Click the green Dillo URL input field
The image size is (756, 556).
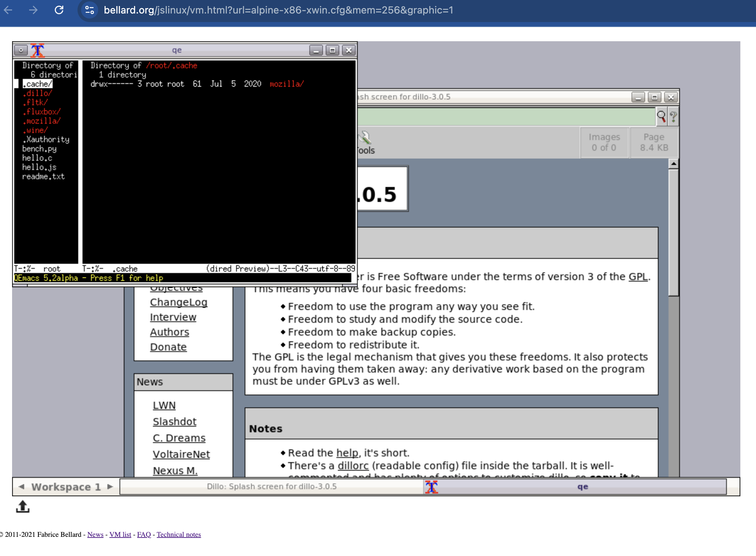pyautogui.click(x=505, y=116)
